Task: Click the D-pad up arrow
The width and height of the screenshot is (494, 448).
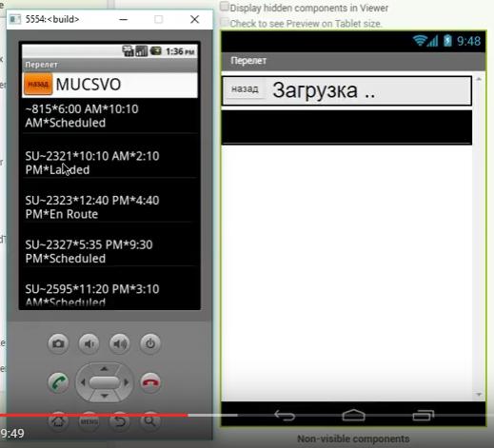Action: (105, 368)
